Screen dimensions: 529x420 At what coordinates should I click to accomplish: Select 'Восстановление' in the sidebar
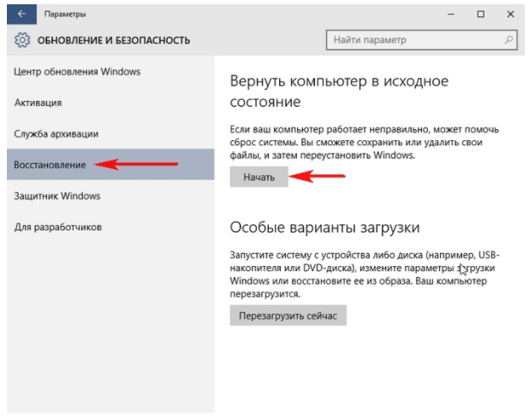click(x=110, y=164)
